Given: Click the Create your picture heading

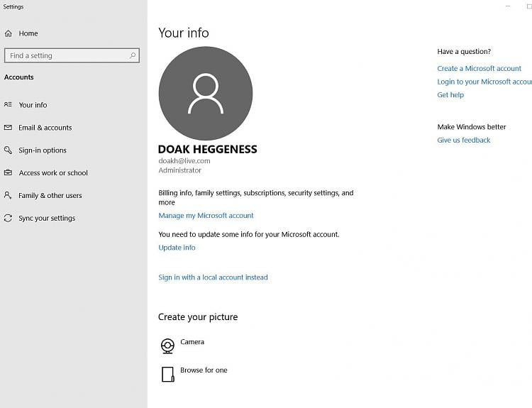Looking at the screenshot, I should (198, 317).
